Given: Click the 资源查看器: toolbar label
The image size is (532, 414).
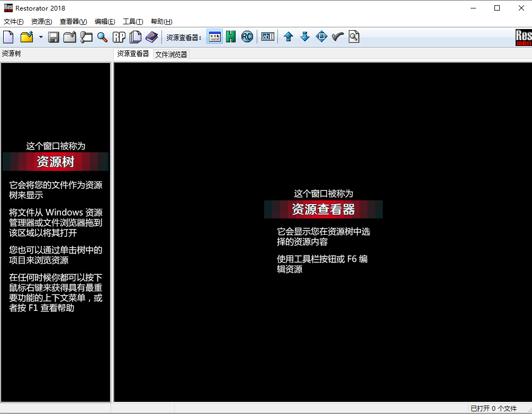Looking at the screenshot, I should tap(184, 37).
